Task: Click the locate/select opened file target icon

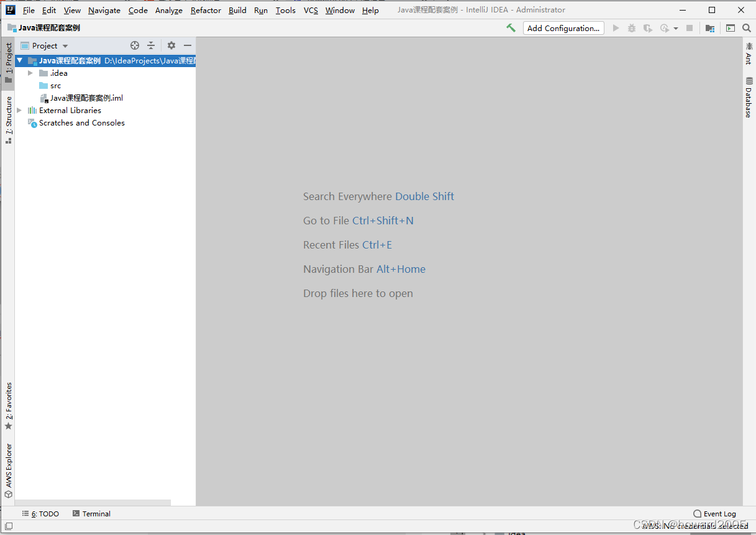Action: 135,45
